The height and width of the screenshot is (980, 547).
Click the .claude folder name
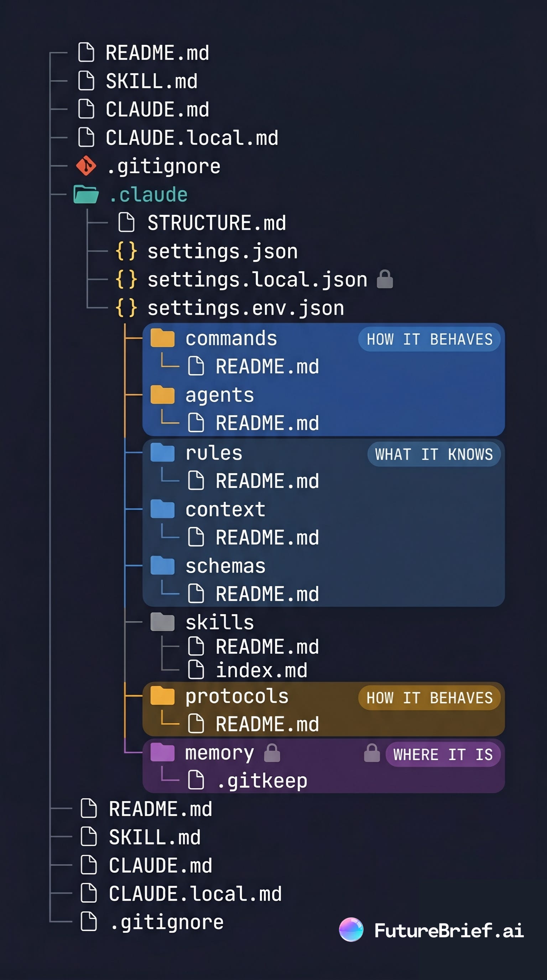click(x=149, y=195)
